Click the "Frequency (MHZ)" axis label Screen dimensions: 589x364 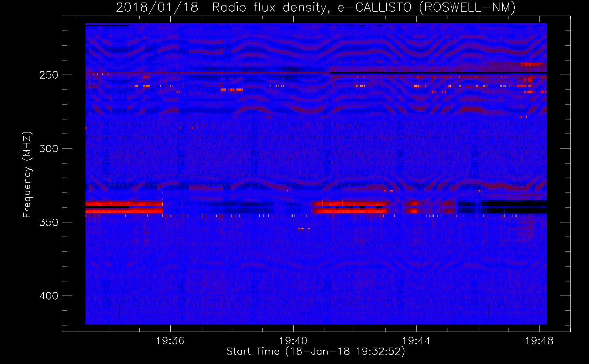click(x=27, y=175)
